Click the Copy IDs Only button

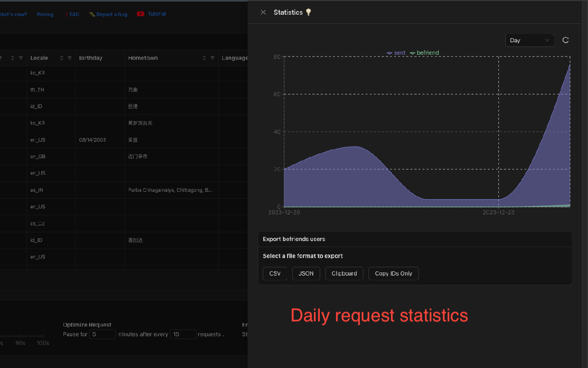click(393, 273)
